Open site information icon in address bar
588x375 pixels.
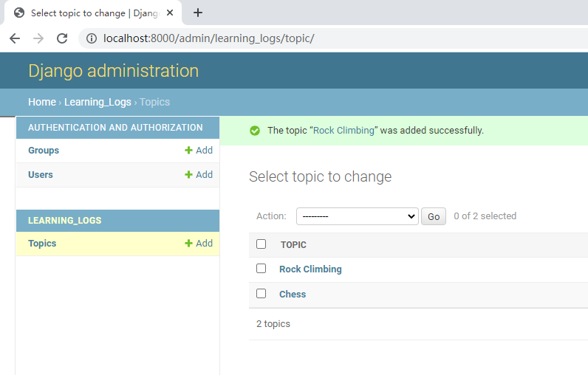92,38
